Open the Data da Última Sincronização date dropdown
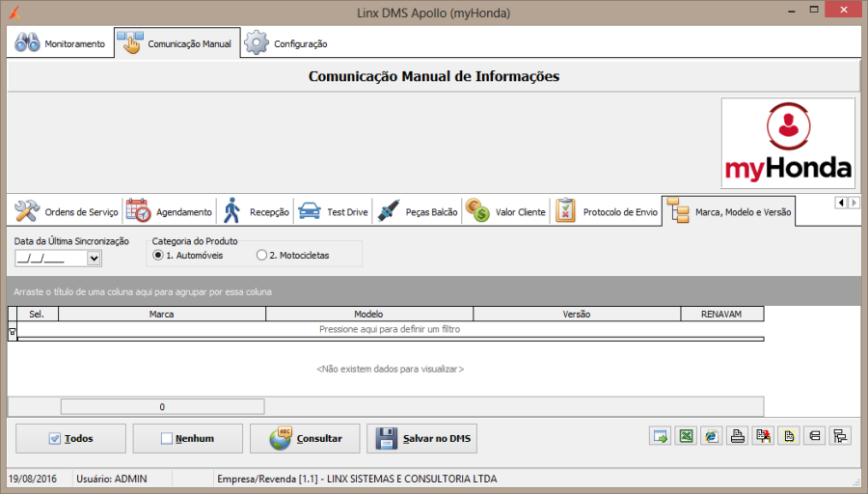868x494 pixels. pyautogui.click(x=94, y=258)
